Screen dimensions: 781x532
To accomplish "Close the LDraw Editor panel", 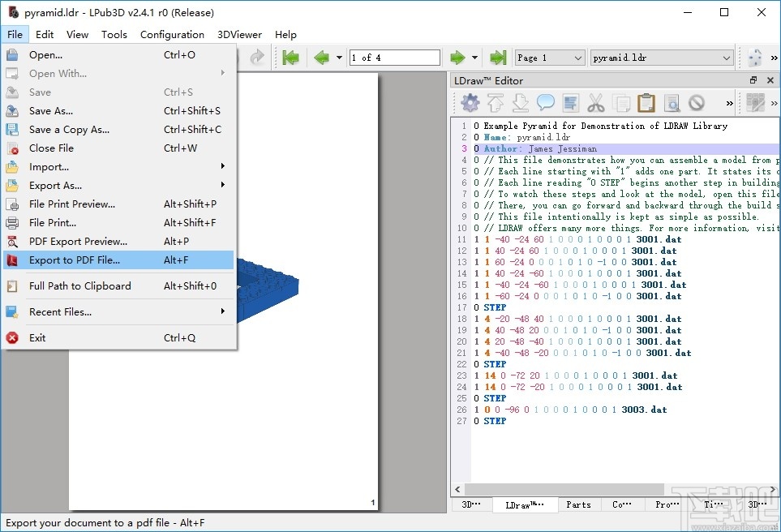I will 770,80.
